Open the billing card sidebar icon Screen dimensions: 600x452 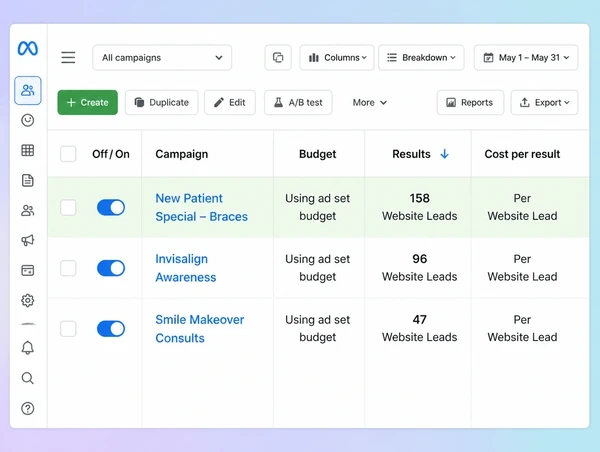(28, 271)
